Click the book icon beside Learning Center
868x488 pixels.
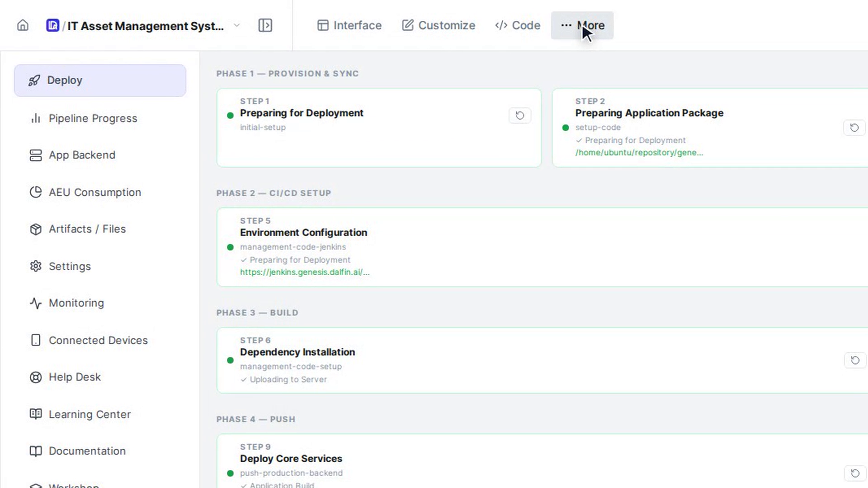36,414
